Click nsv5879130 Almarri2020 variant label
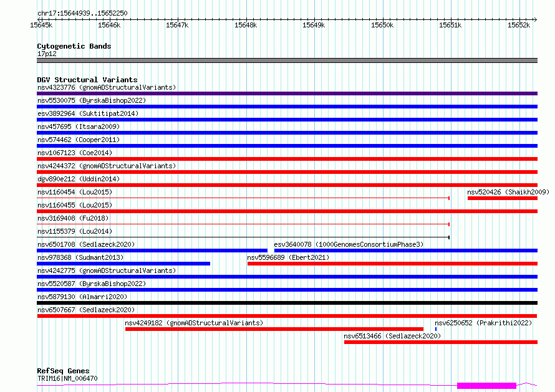 click(x=82, y=297)
